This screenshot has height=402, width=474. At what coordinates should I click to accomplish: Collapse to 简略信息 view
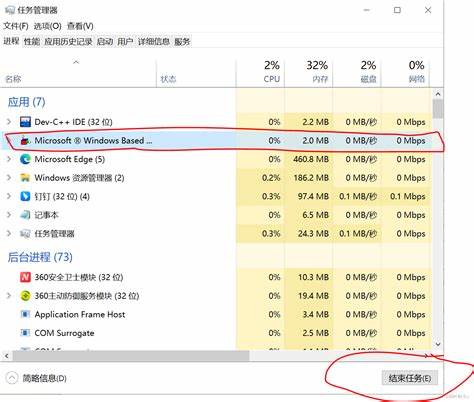click(x=36, y=378)
